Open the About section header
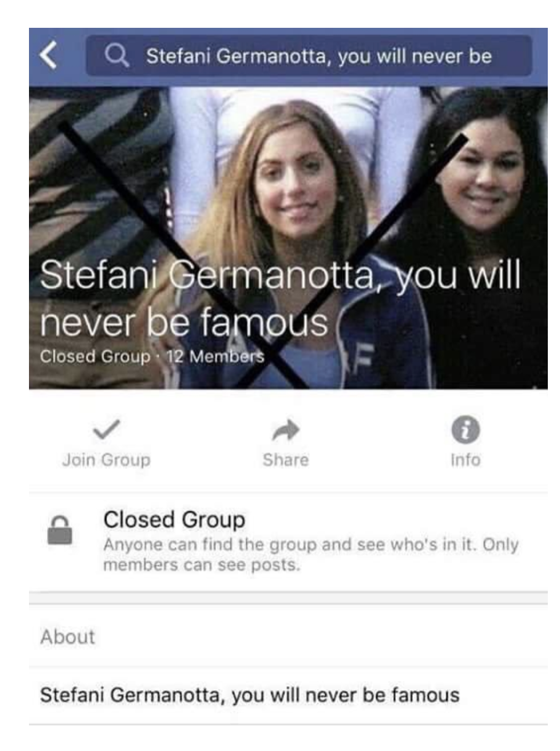This screenshot has height=751, width=560. pyautogui.click(x=288, y=636)
